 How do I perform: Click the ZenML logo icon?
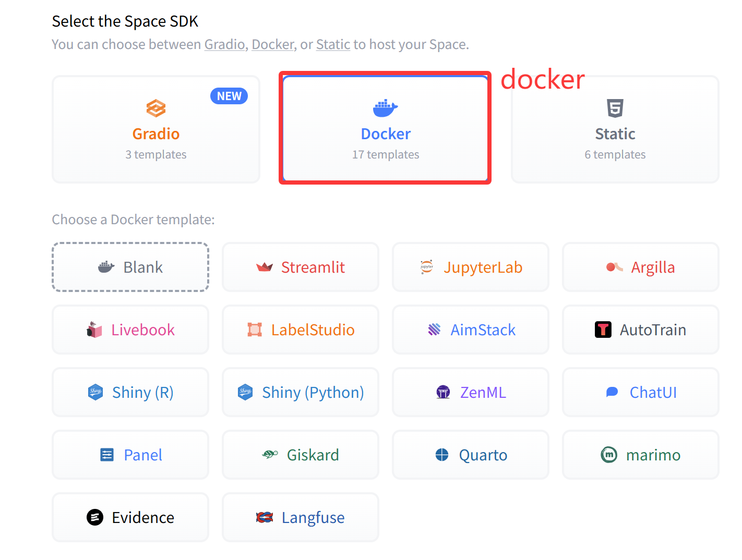point(443,392)
